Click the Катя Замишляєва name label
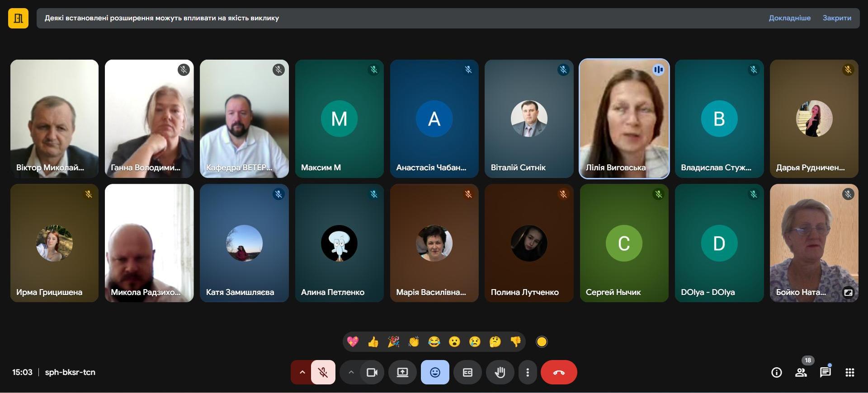 click(x=240, y=292)
